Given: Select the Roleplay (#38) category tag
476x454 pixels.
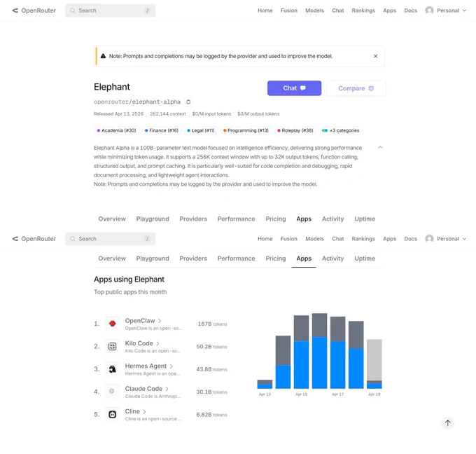Looking at the screenshot, I should [x=295, y=131].
